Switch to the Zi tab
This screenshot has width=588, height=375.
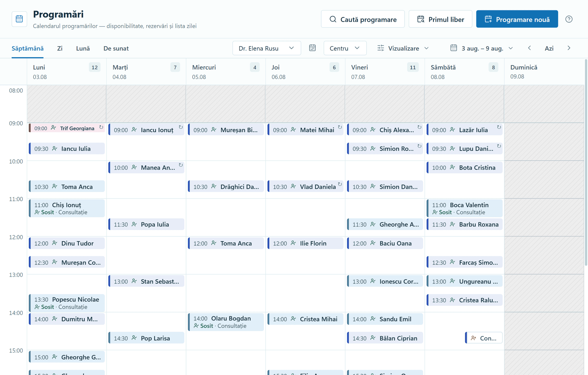(x=60, y=48)
